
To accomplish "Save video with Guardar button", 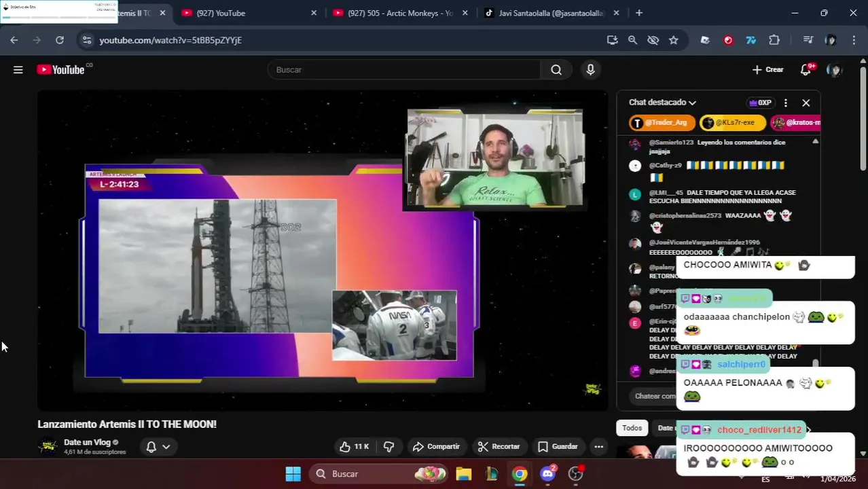I will pos(558,446).
